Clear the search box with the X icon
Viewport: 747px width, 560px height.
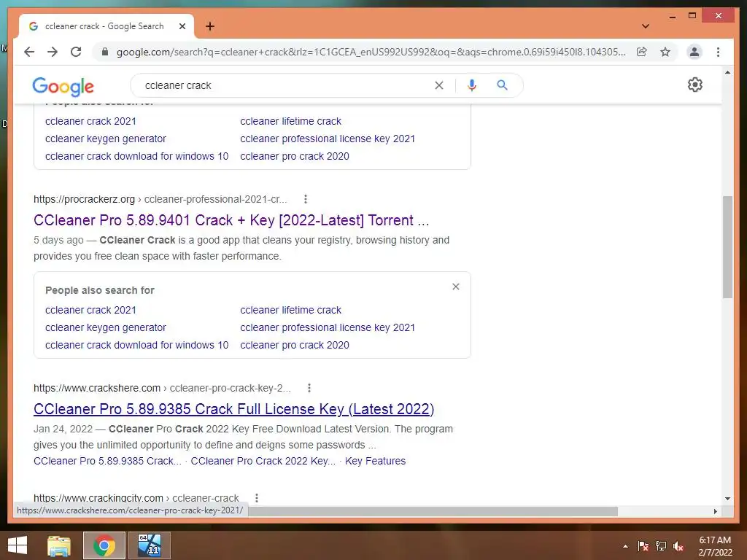(438, 85)
